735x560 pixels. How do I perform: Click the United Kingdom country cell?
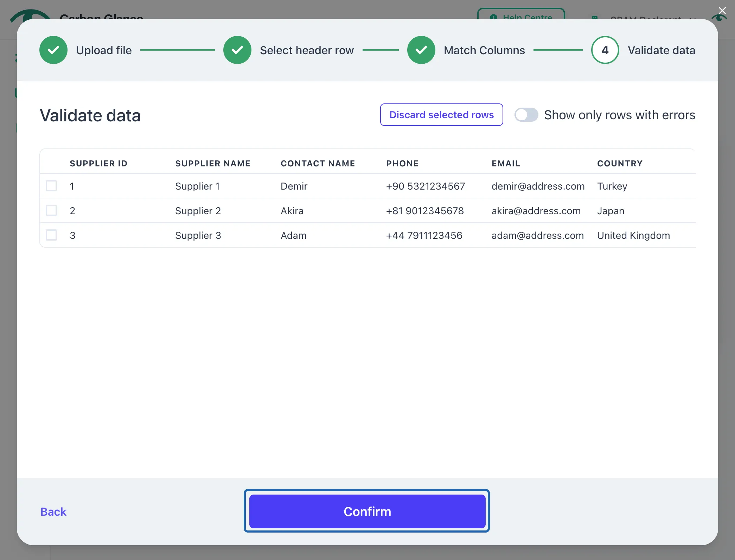tap(633, 235)
